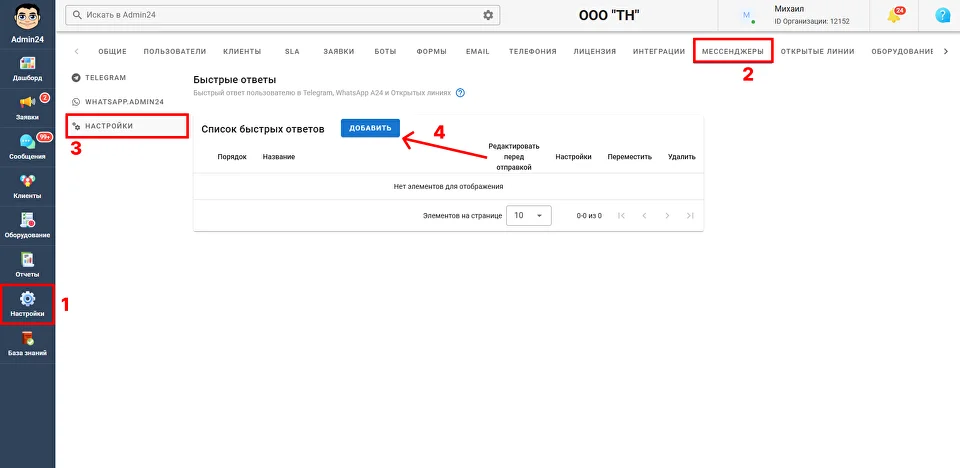Go to previous page of list

pyautogui.click(x=644, y=216)
